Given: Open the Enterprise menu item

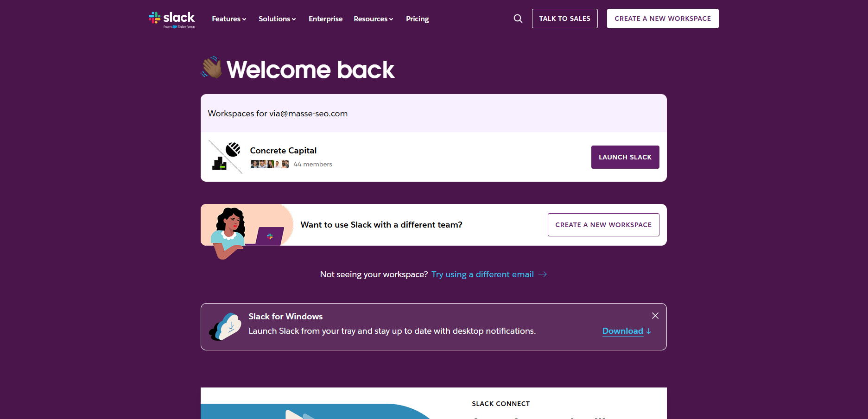Looking at the screenshot, I should coord(326,19).
